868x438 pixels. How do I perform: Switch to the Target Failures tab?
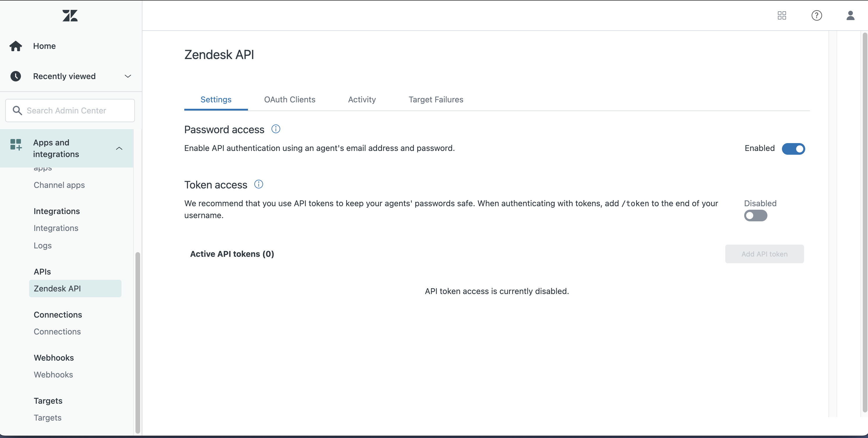click(436, 99)
